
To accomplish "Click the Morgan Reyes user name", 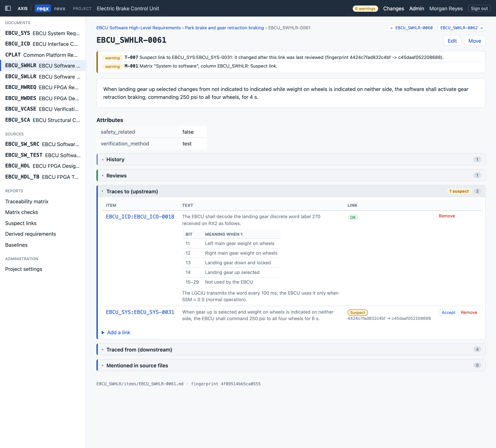I will pos(446,8).
